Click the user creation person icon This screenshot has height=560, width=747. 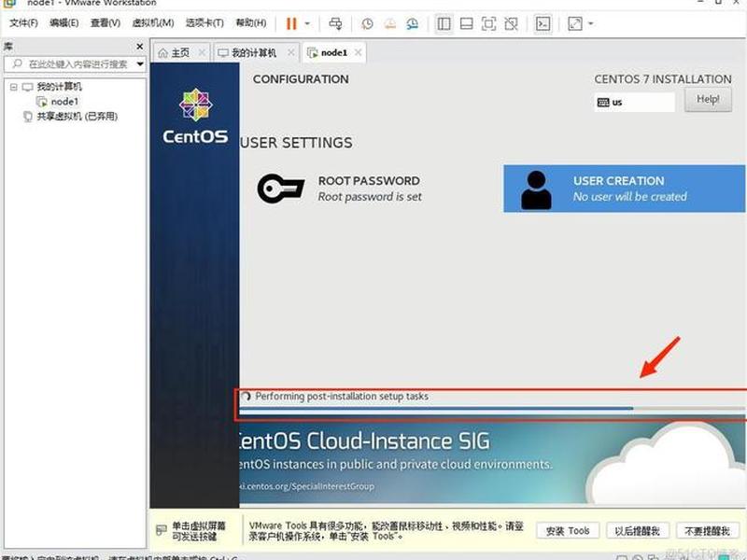pos(536,190)
